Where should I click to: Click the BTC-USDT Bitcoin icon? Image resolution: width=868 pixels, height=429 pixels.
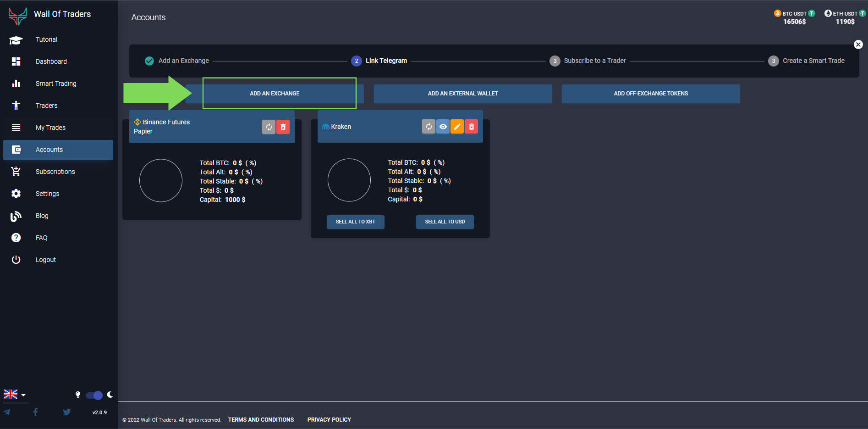778,13
